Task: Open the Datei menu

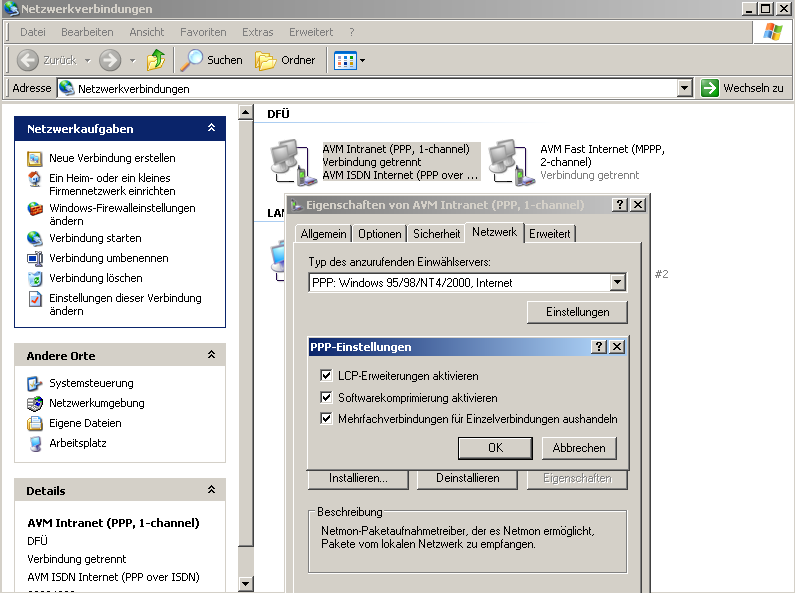Action: click(x=32, y=32)
